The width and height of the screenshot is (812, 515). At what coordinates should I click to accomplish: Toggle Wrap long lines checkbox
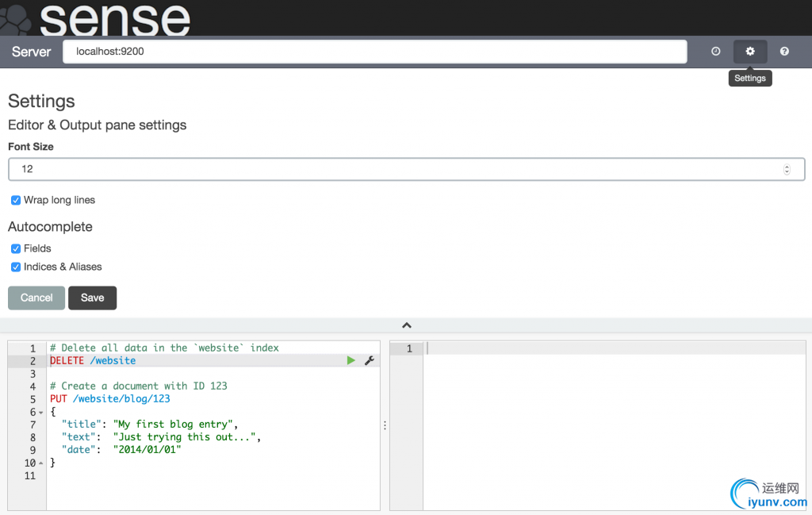click(16, 201)
